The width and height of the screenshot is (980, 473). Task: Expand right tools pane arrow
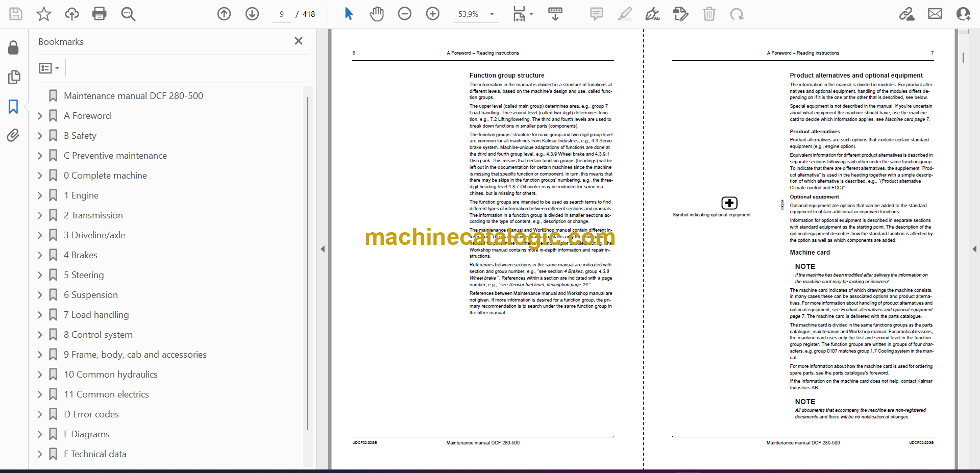coord(974,249)
